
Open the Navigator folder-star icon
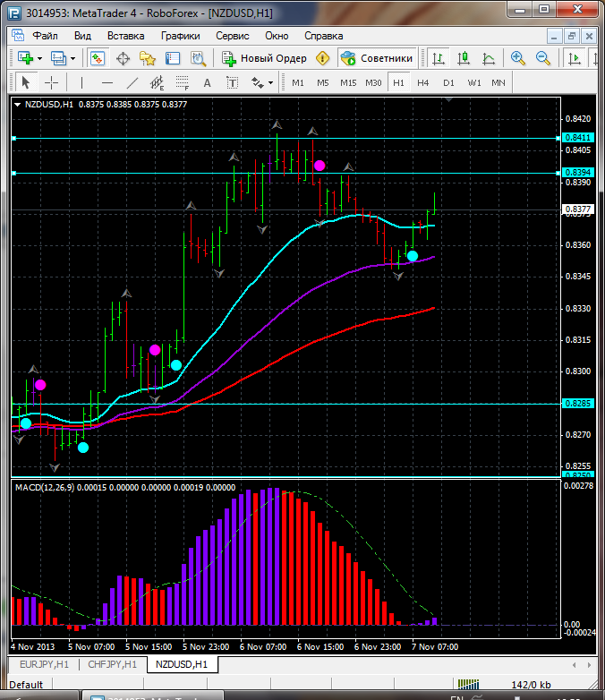148,58
